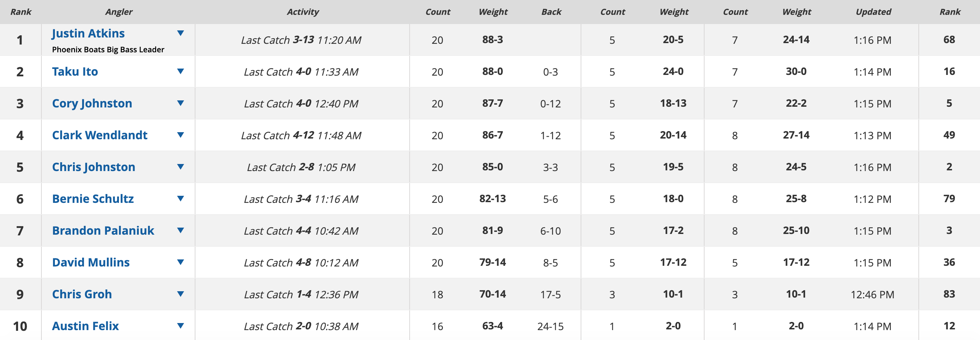Show David Mullins row details arrow
The height and width of the screenshot is (340, 980).
click(x=181, y=262)
